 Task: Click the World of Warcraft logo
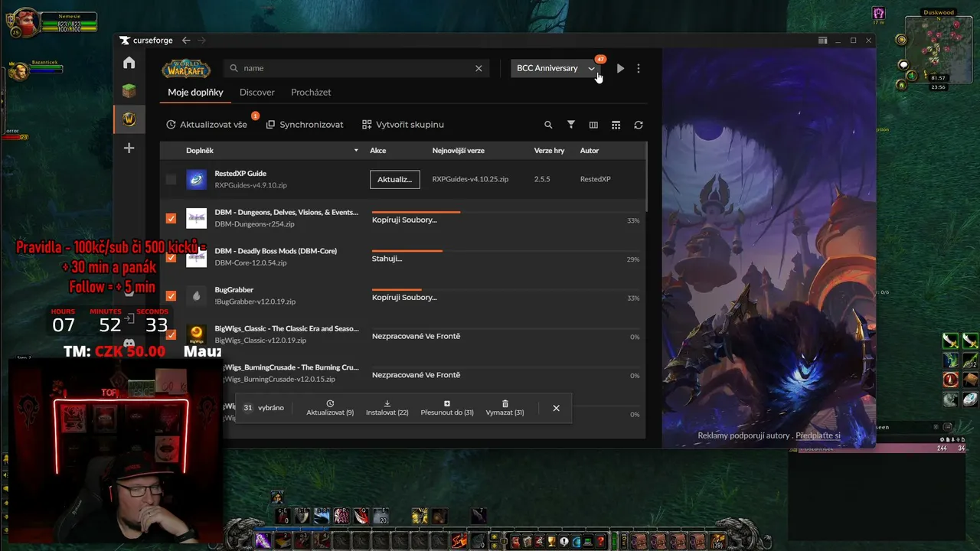[x=186, y=68]
